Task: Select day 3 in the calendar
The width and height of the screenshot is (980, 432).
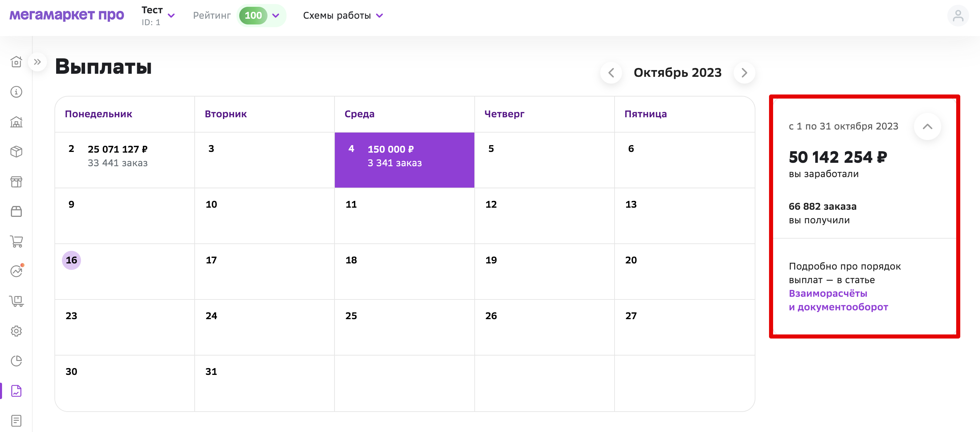Action: coord(264,160)
